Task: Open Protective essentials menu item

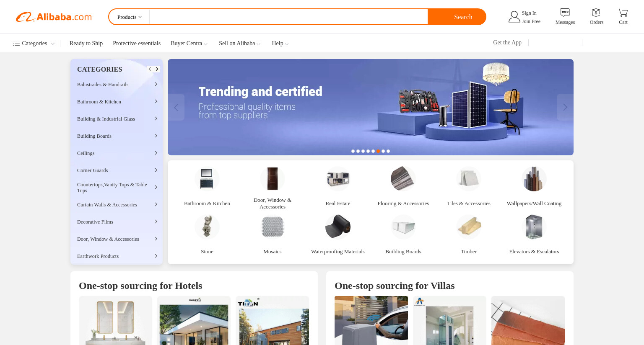Action: click(x=137, y=44)
